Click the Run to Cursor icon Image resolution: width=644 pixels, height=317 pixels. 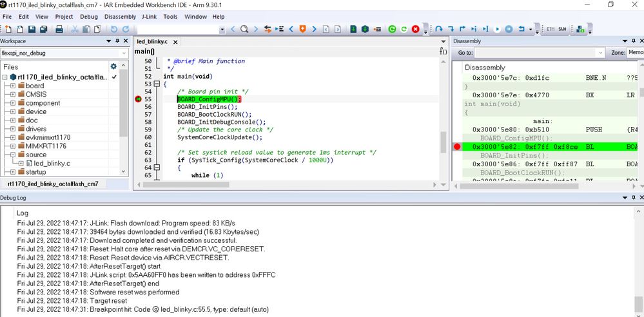(x=485, y=29)
